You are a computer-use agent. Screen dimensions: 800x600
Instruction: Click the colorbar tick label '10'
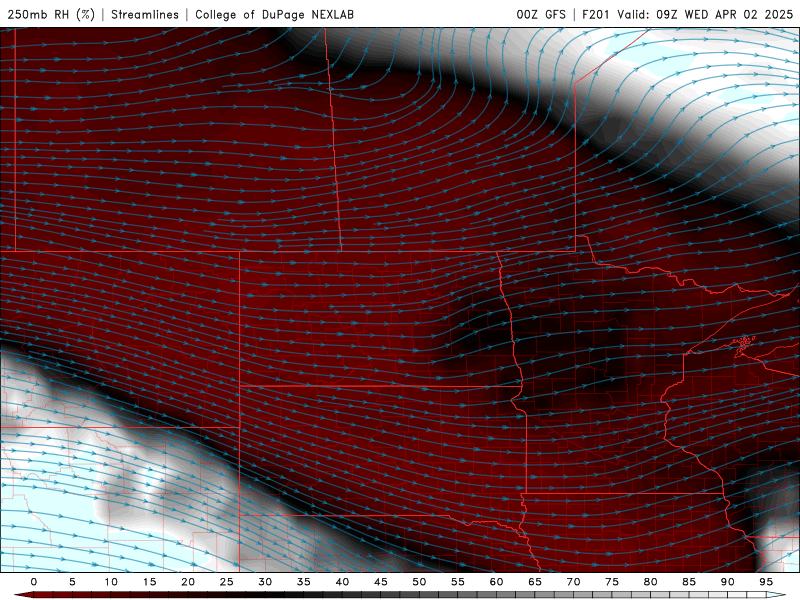[111, 582]
